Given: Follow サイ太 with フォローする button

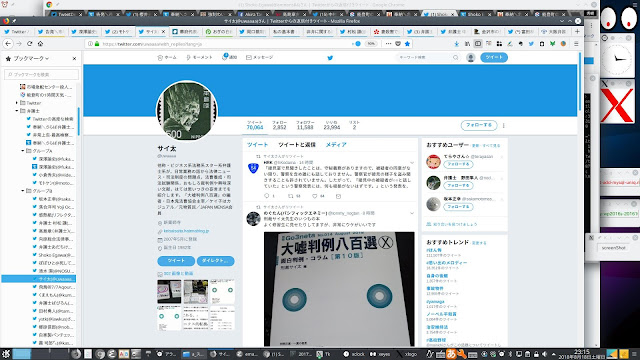Looking at the screenshot, I should coord(479,125).
